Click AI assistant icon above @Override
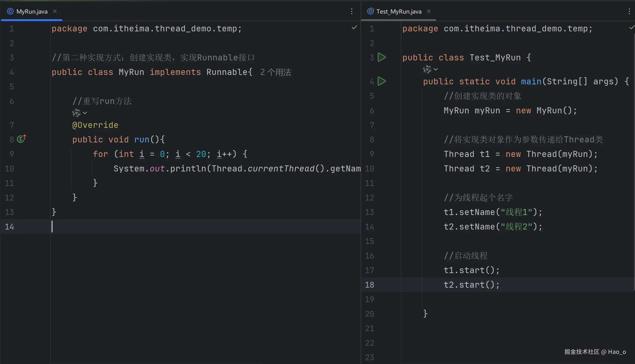635x364 pixels. click(76, 113)
